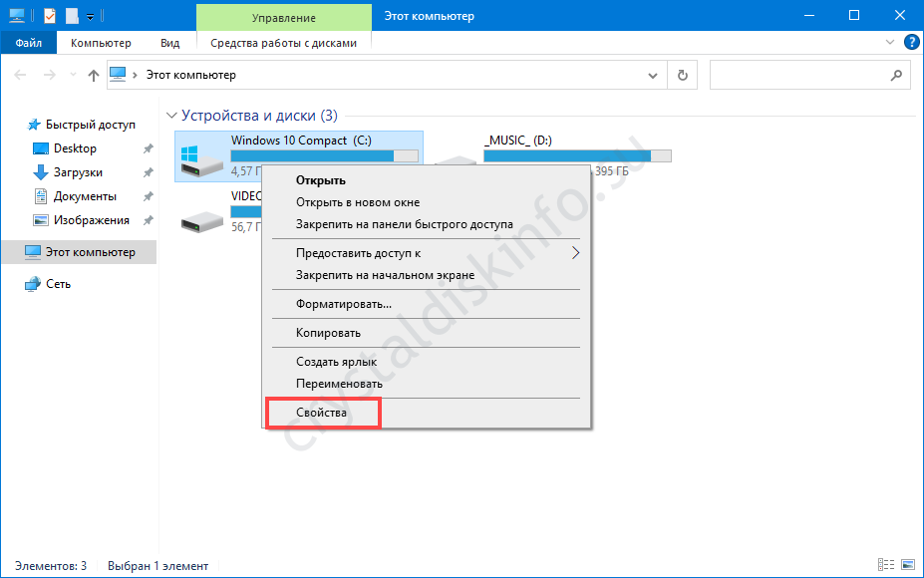Go up one level with up arrow
Screen dimensions: 924x578
[x=93, y=75]
